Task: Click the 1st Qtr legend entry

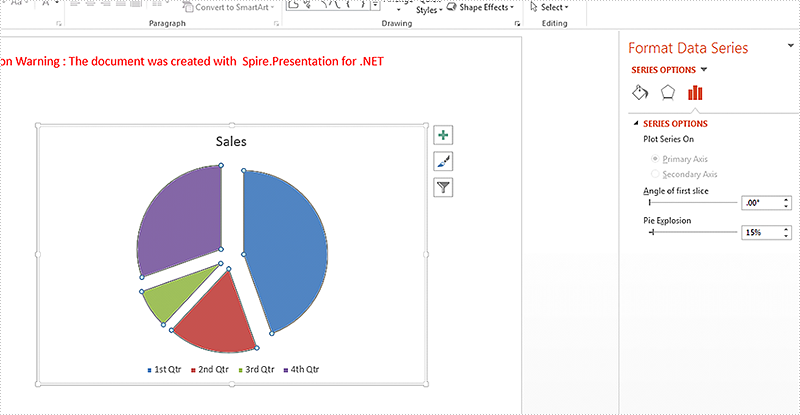Action: point(164,369)
